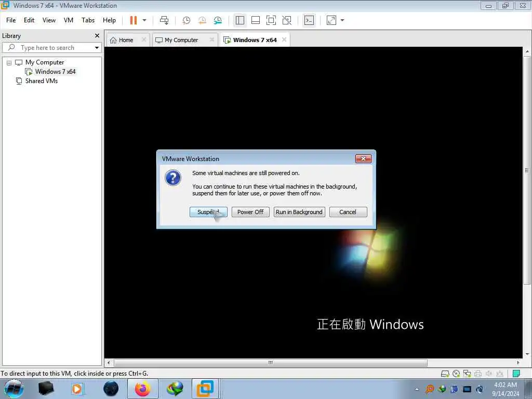
Task: Take a snapshot using the clock icon
Action: [187, 20]
